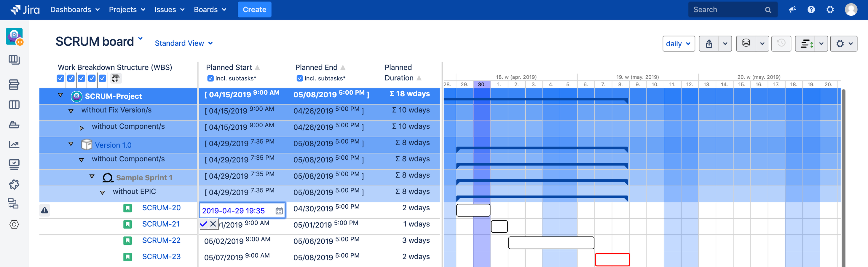This screenshot has height=267, width=868.
Task: Open the daily timescale dropdown
Action: 678,44
